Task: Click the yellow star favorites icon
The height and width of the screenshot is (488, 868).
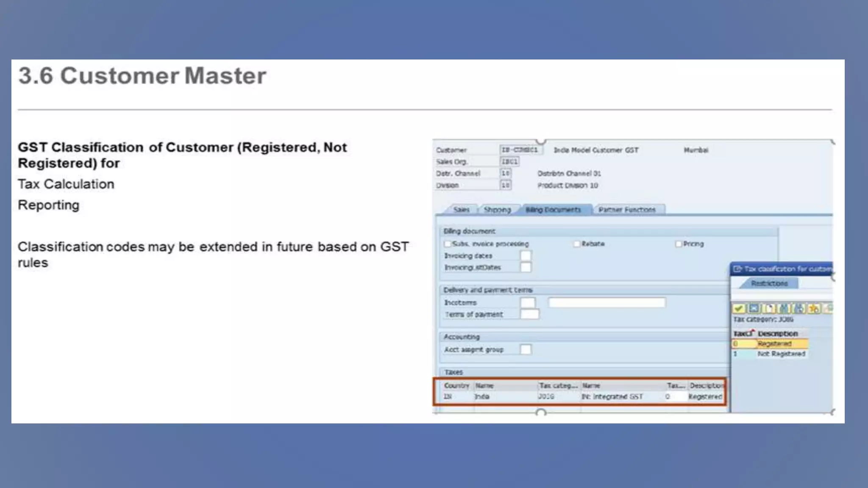Action: [814, 309]
